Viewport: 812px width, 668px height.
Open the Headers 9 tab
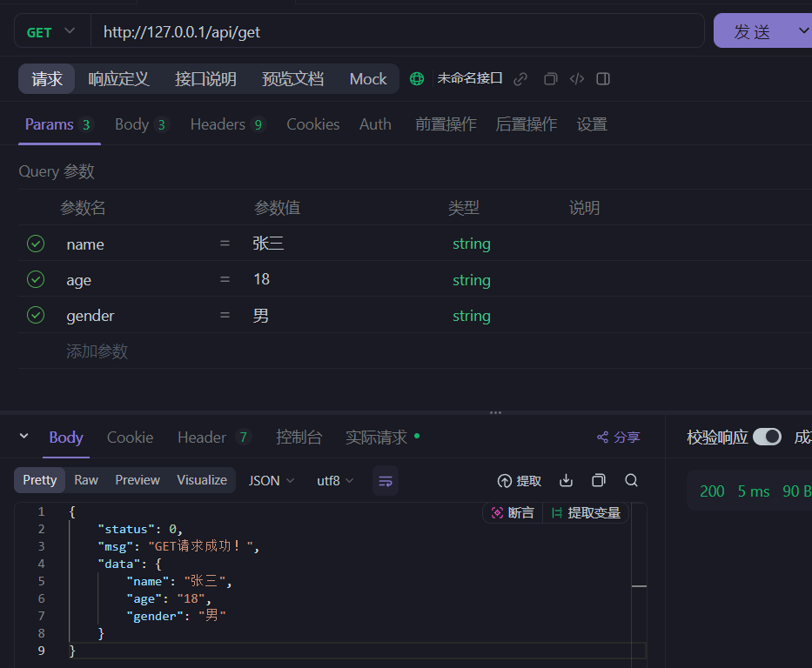click(x=228, y=124)
